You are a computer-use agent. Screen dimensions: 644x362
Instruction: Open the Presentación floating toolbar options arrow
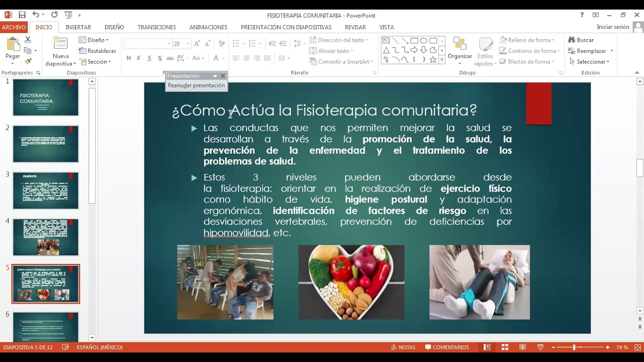(x=215, y=76)
